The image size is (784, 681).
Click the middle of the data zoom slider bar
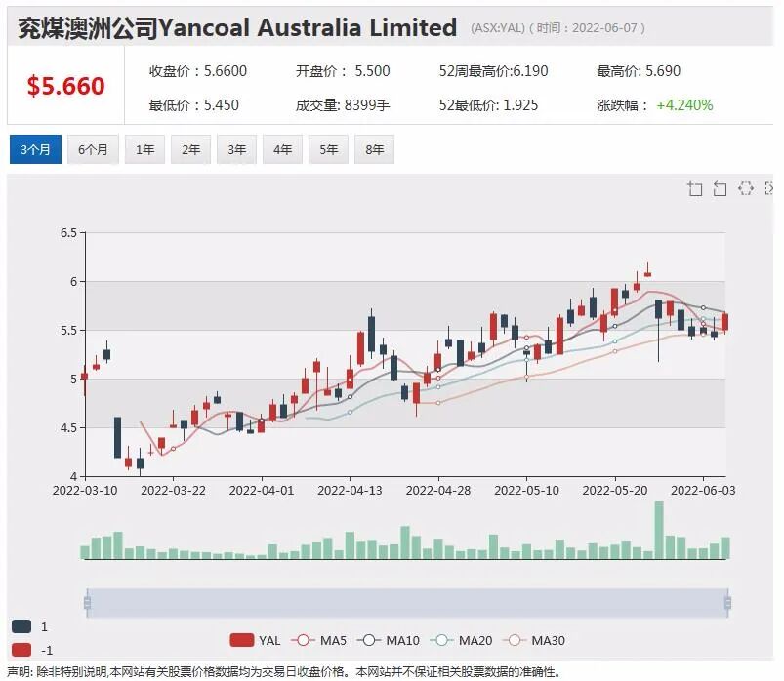point(407,603)
